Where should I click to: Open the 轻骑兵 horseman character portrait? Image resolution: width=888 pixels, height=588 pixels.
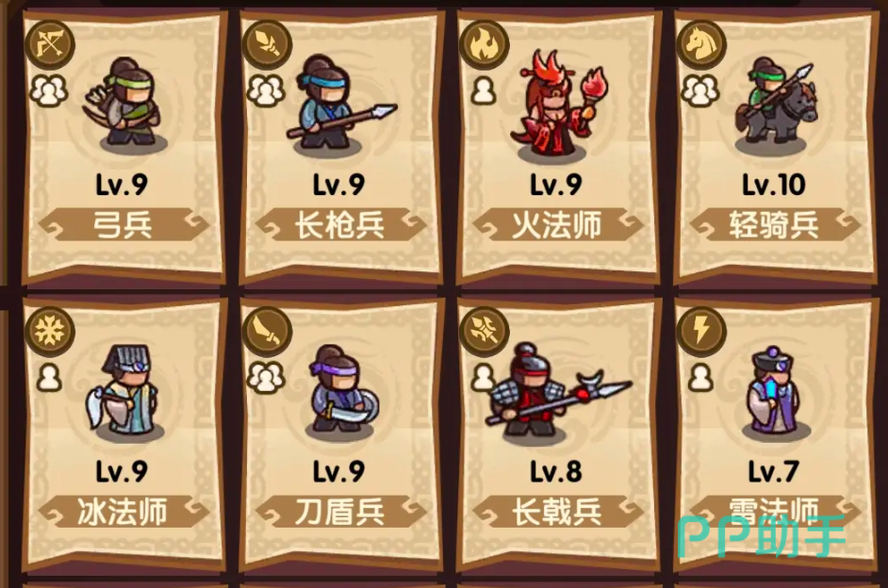[x=776, y=106]
